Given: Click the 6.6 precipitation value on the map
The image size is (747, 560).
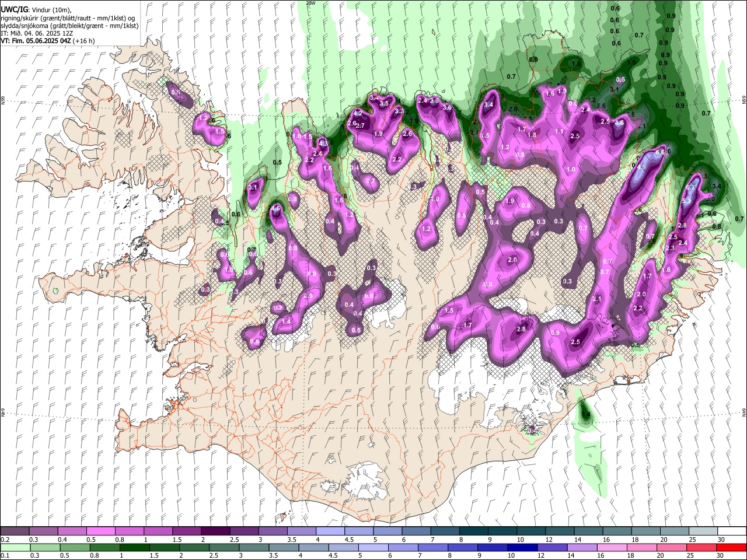Looking at the screenshot, I should point(660,152).
